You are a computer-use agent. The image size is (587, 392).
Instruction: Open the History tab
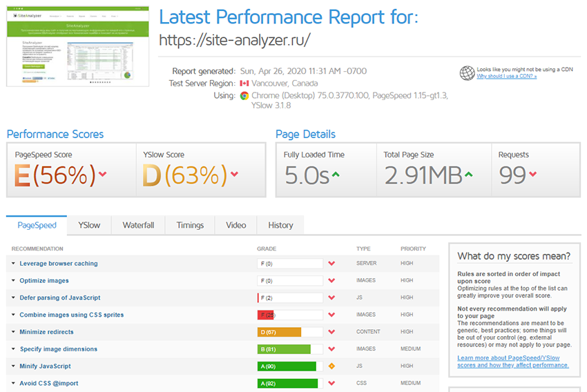click(280, 225)
